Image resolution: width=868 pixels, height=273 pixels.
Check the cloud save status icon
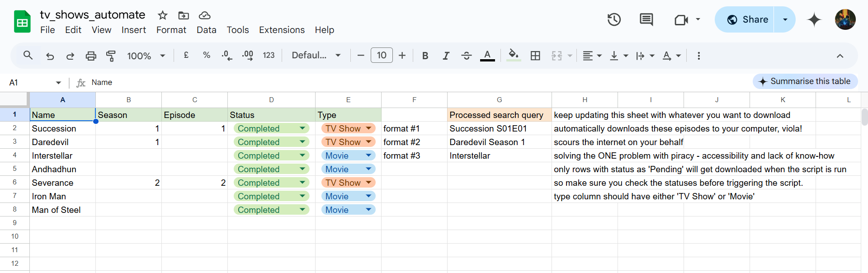[205, 15]
